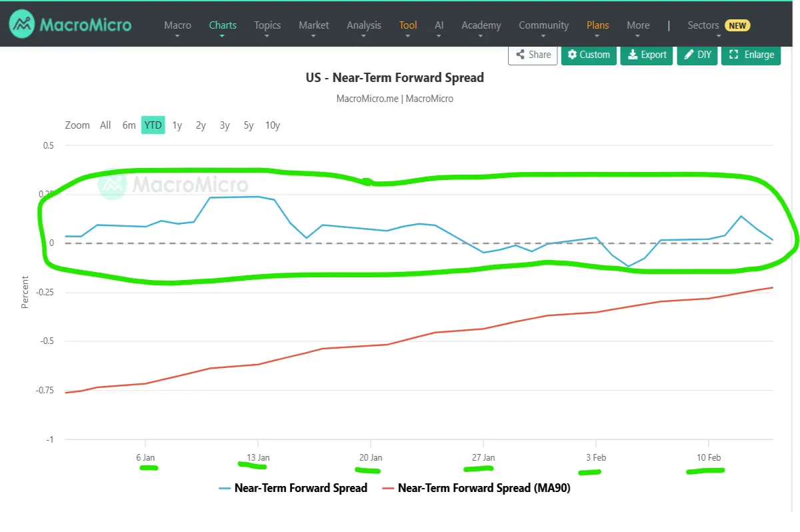Click the 13 Jan axis label
This screenshot has width=800, height=532.
[258, 457]
